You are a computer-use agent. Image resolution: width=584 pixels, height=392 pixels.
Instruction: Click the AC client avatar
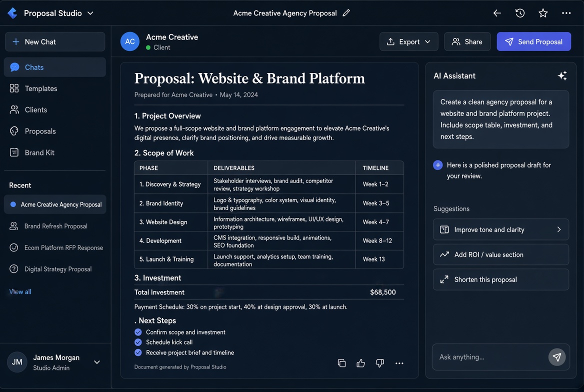coord(130,41)
